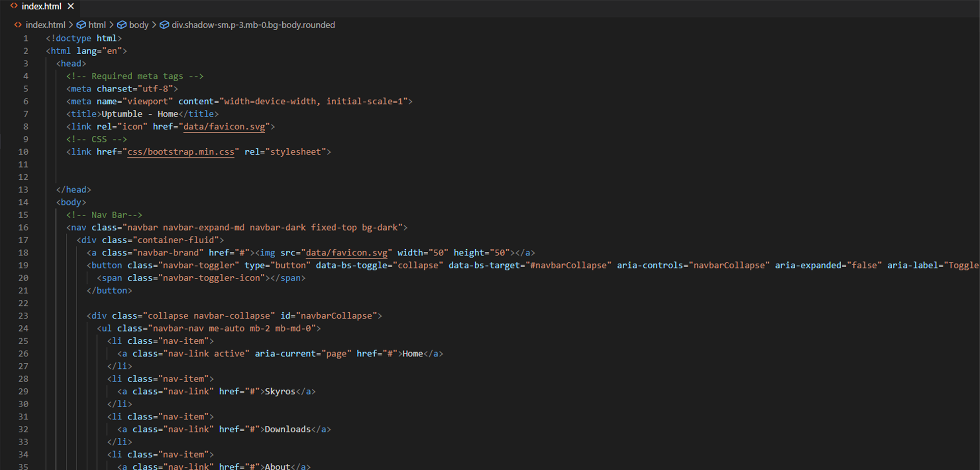Click the HTML file icon in the tab
This screenshot has height=470, width=980.
tap(14, 6)
